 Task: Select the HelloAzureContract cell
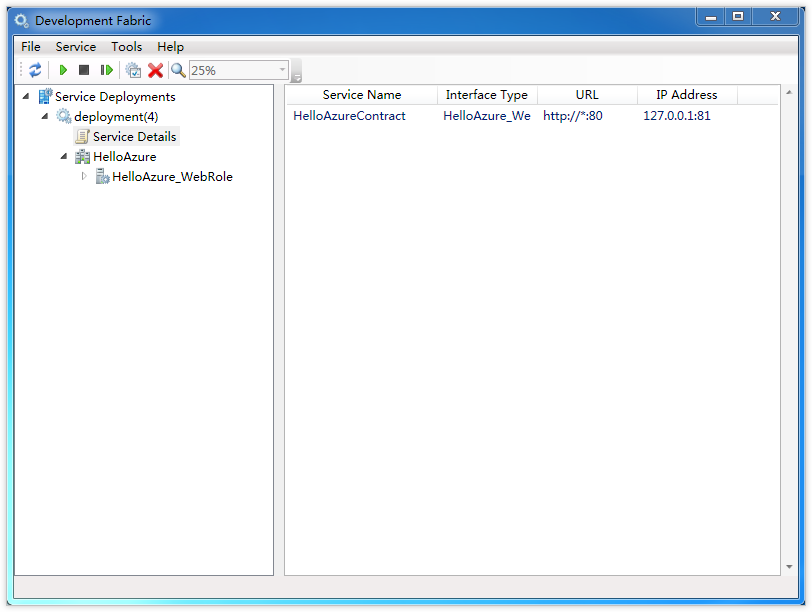point(349,115)
